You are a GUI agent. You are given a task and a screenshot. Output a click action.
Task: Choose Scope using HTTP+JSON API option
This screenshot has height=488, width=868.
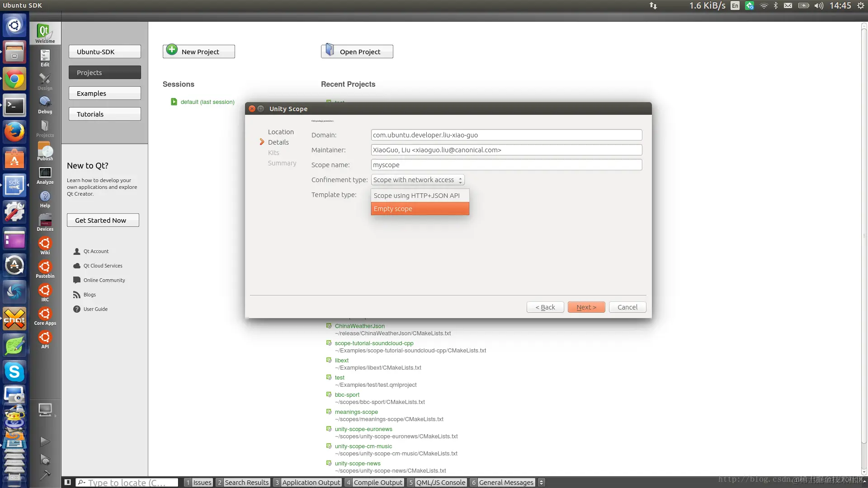pyautogui.click(x=420, y=196)
